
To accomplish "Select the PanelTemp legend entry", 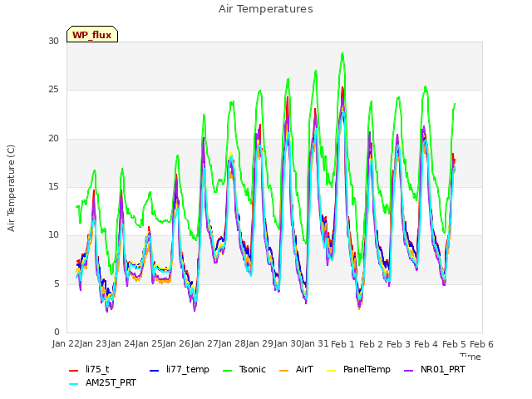I will 358,369.
